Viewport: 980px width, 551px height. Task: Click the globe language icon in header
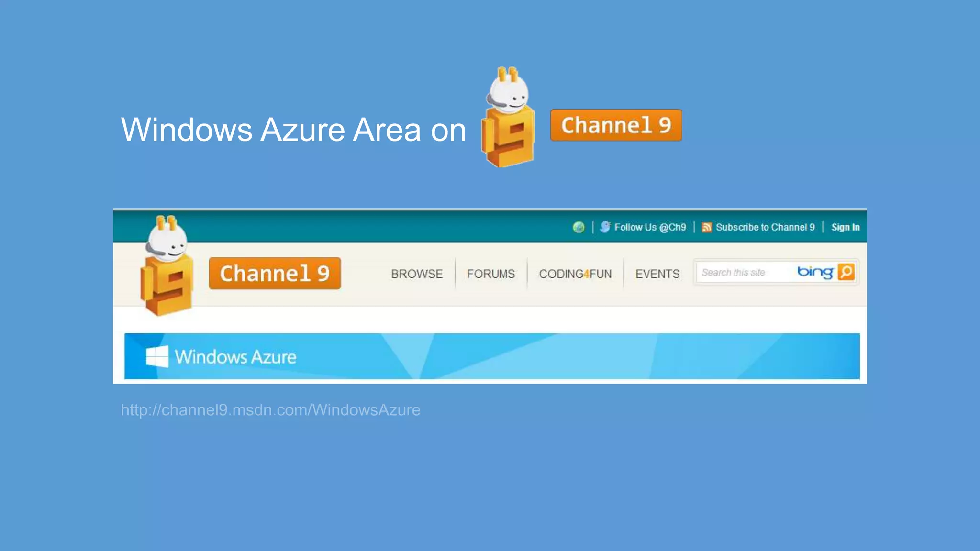click(x=579, y=227)
